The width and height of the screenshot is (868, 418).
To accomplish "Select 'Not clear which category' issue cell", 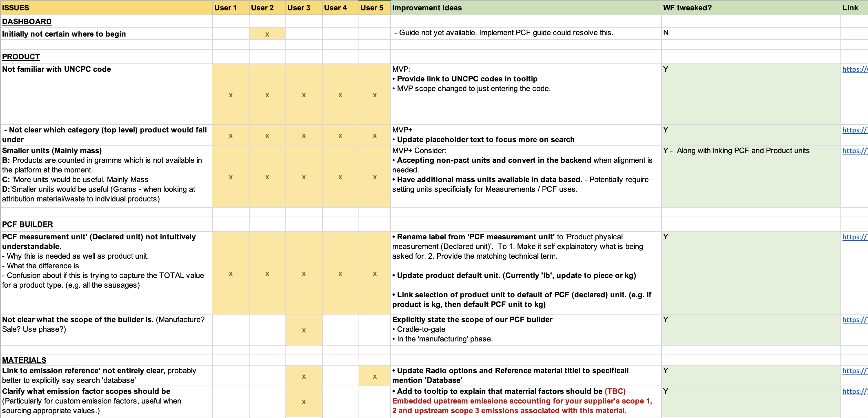I will pos(106,135).
